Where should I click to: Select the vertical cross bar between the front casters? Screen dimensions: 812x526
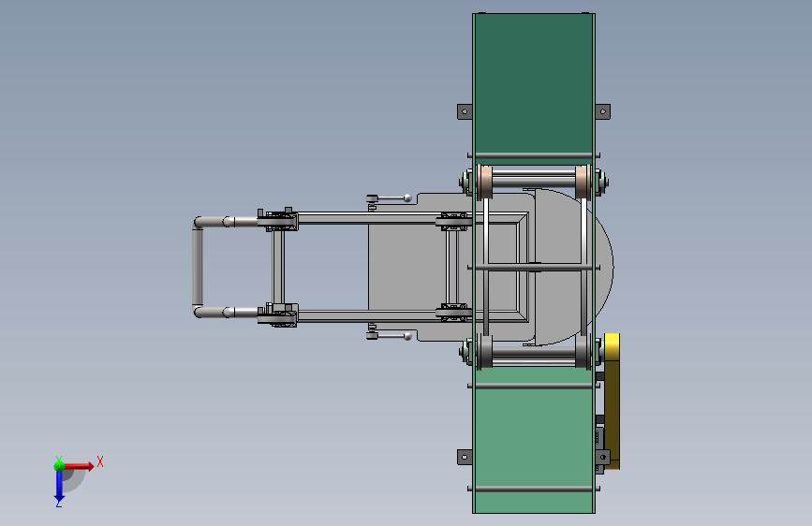tap(278, 267)
